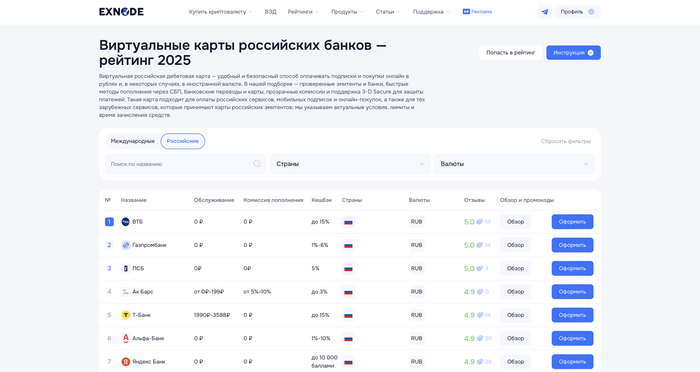The width and height of the screenshot is (700, 372).
Task: Open Обзор for ПСБ
Action: click(515, 268)
